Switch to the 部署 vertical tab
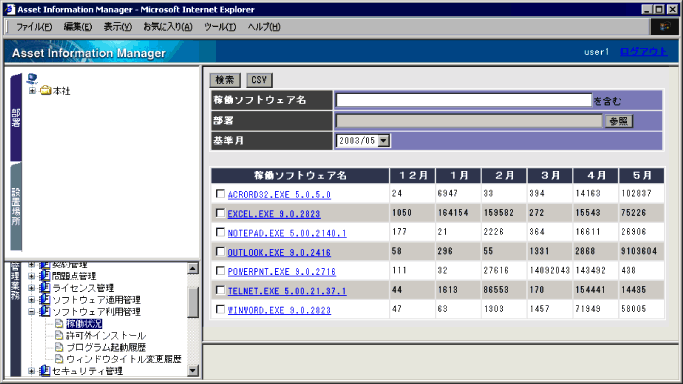 16,118
